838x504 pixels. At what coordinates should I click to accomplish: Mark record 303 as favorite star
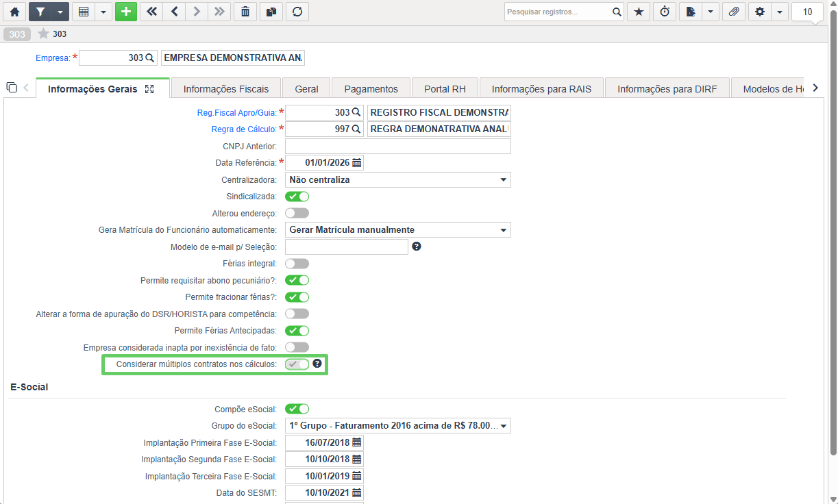(43, 34)
